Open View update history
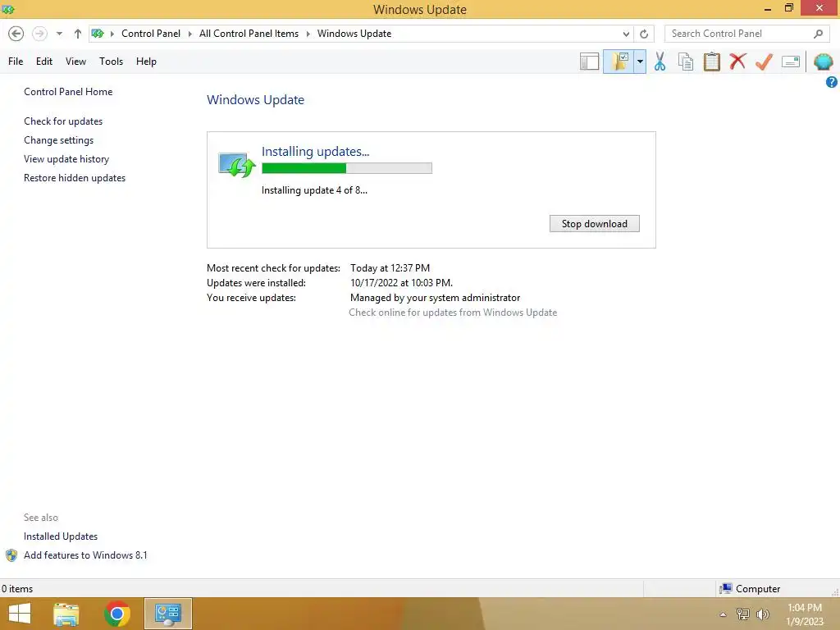Viewport: 840px width, 630px height. pos(66,159)
